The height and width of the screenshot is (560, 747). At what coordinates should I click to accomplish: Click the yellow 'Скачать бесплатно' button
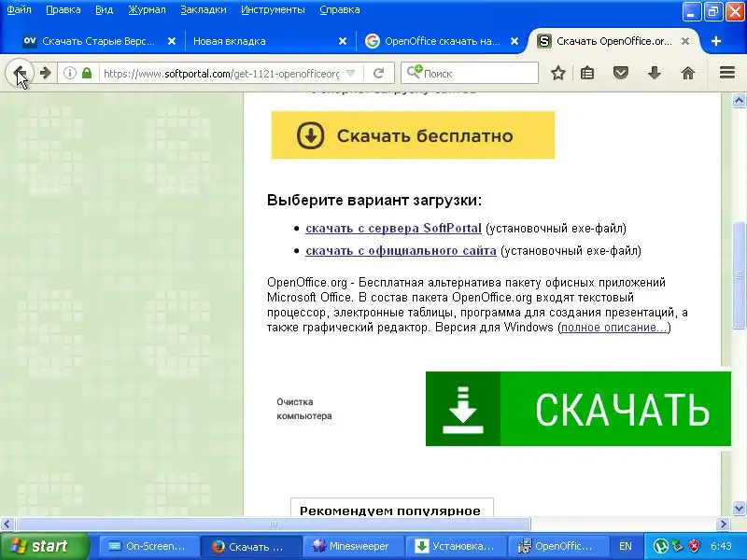click(x=413, y=135)
